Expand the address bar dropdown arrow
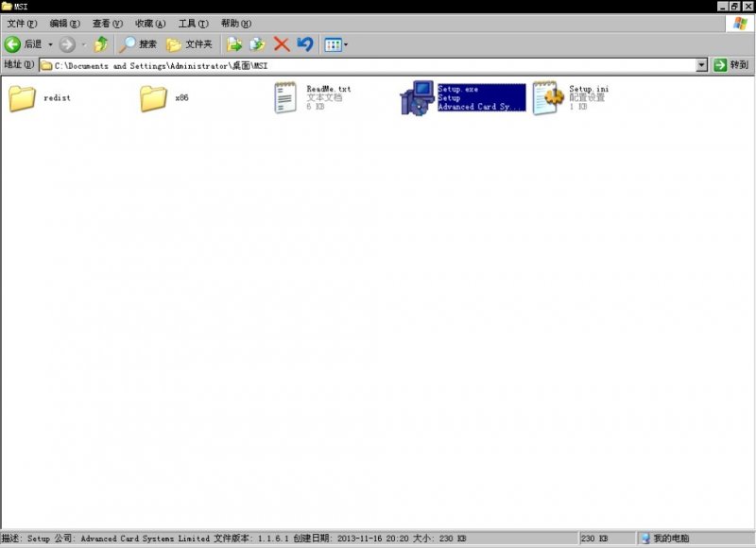Screen dimensions: 756x548 pos(702,65)
